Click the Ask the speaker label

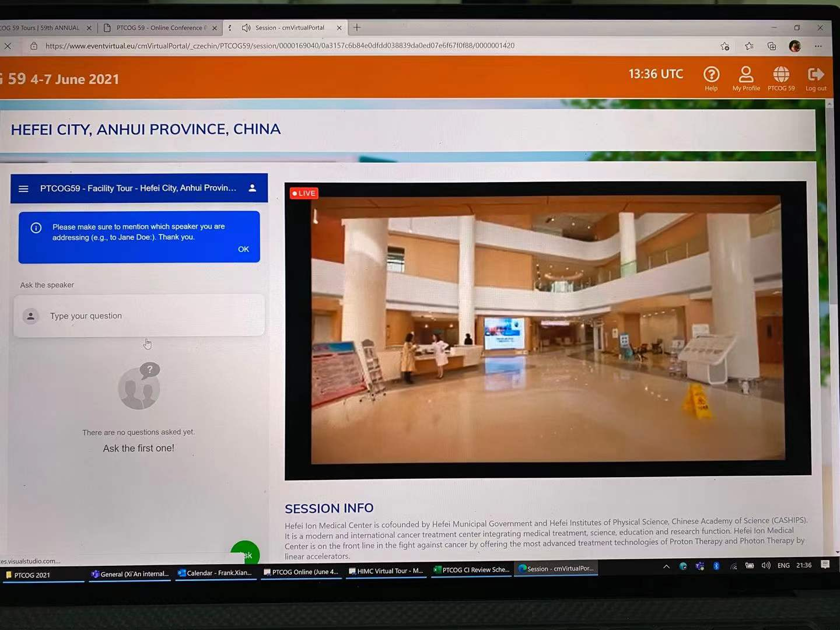(47, 285)
